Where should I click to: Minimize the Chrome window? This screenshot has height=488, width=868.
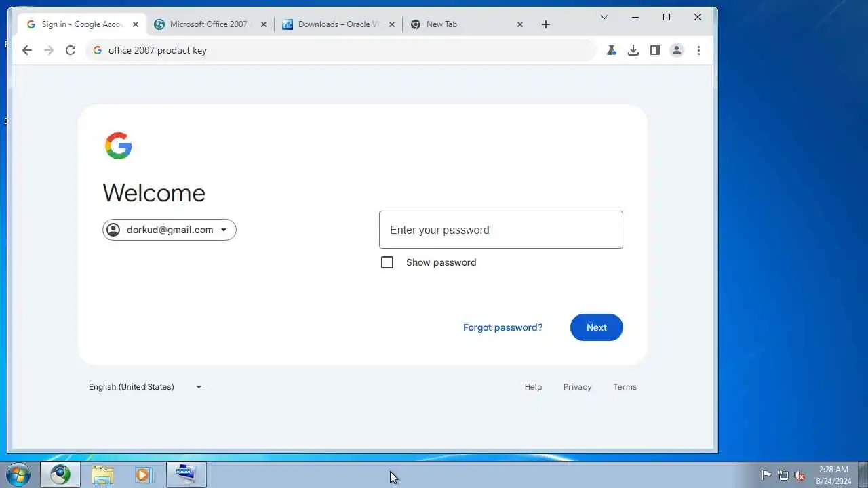[x=635, y=17]
